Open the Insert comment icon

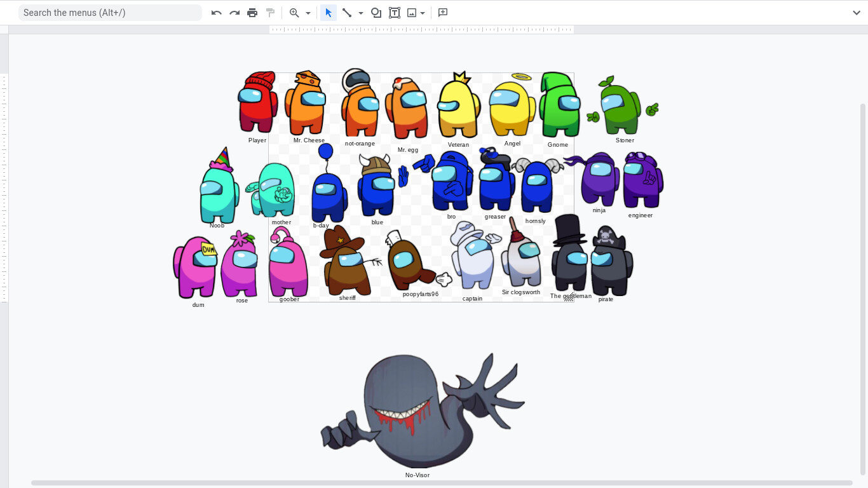[x=442, y=12]
